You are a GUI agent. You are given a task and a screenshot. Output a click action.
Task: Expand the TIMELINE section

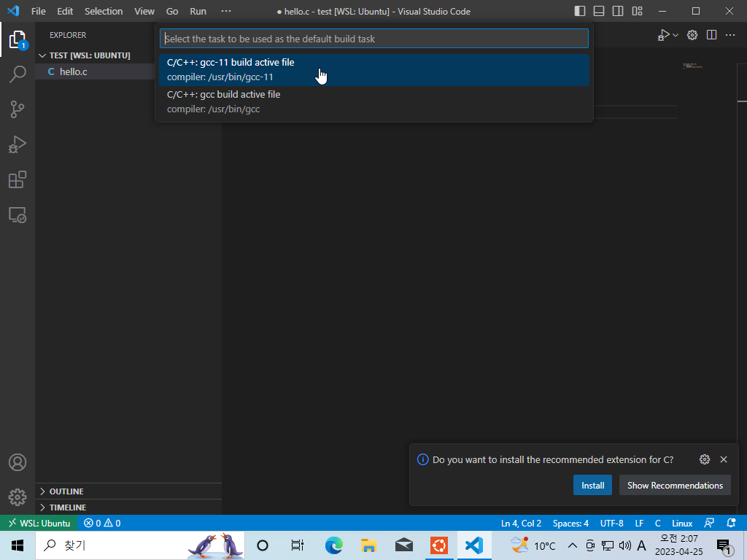coord(68,507)
